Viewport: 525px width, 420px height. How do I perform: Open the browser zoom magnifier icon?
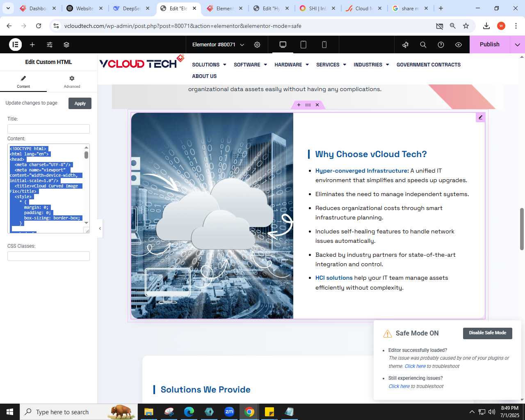tap(453, 26)
